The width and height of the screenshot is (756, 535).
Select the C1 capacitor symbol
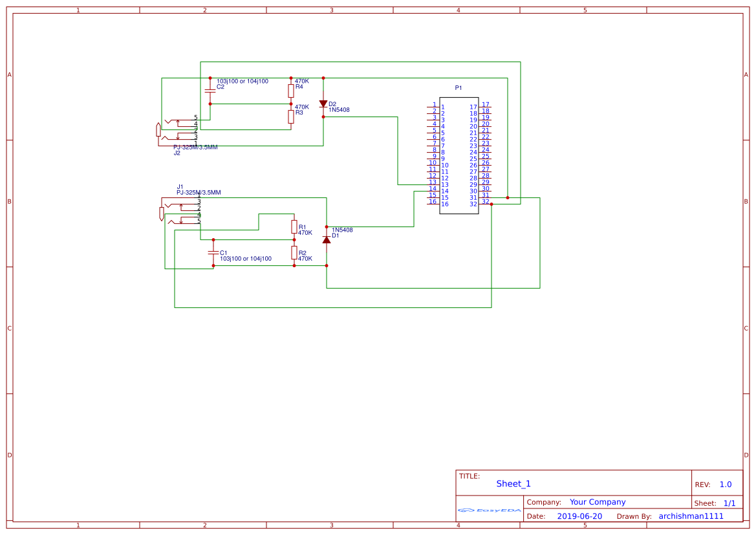tap(212, 254)
